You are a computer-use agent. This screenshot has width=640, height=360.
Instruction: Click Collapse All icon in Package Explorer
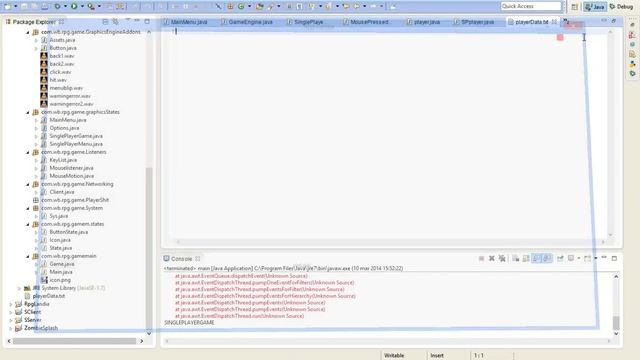105,21
